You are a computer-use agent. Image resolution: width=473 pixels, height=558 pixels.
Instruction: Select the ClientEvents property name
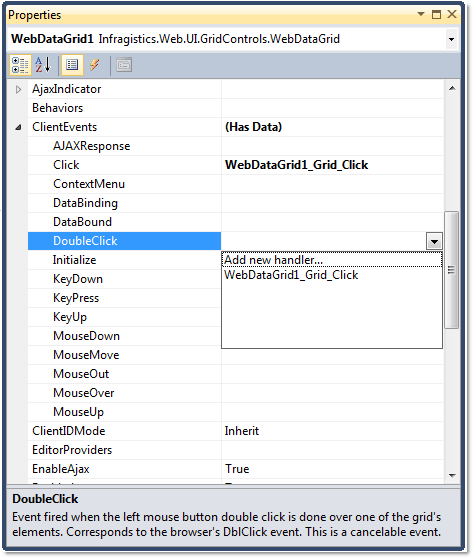pyautogui.click(x=64, y=127)
